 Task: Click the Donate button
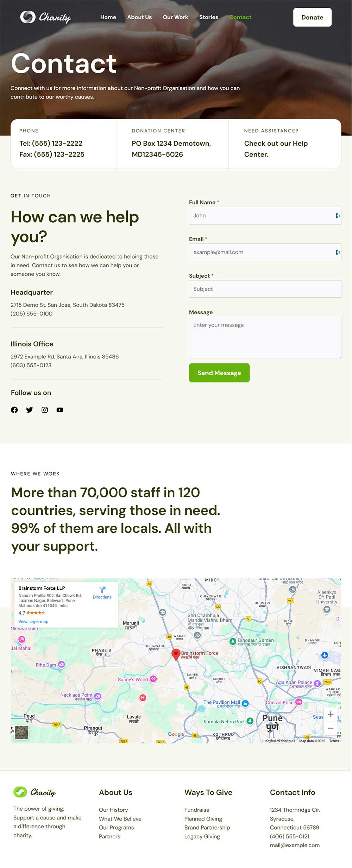pos(312,17)
